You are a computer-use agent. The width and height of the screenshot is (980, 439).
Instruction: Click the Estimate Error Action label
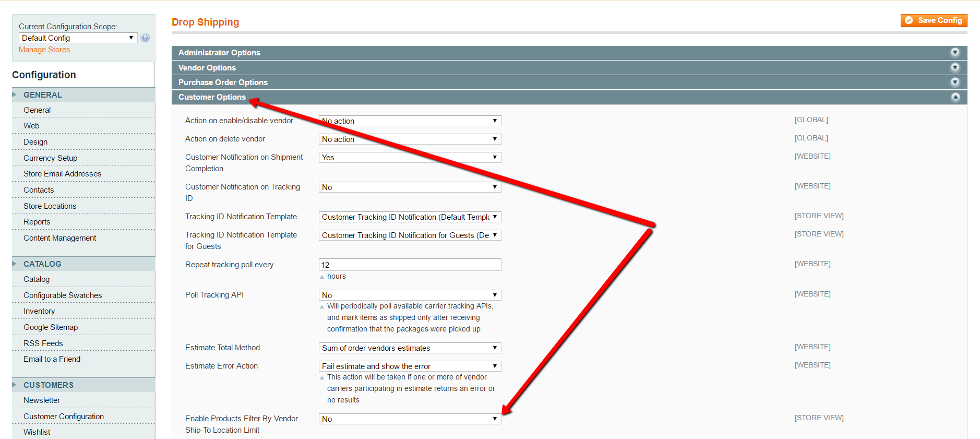[221, 365]
